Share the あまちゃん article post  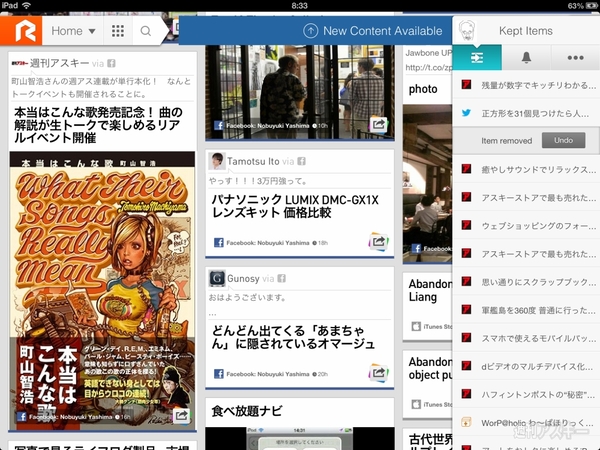pos(378,373)
